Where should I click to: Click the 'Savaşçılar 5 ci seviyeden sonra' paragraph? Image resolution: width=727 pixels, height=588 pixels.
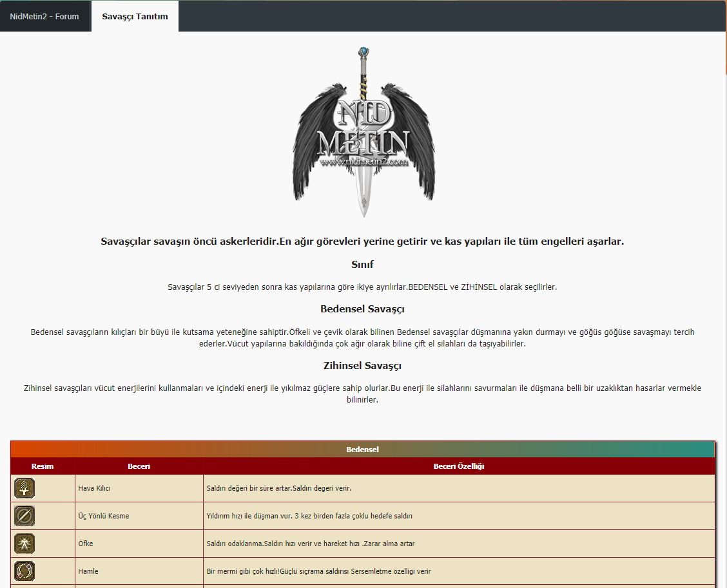[363, 287]
